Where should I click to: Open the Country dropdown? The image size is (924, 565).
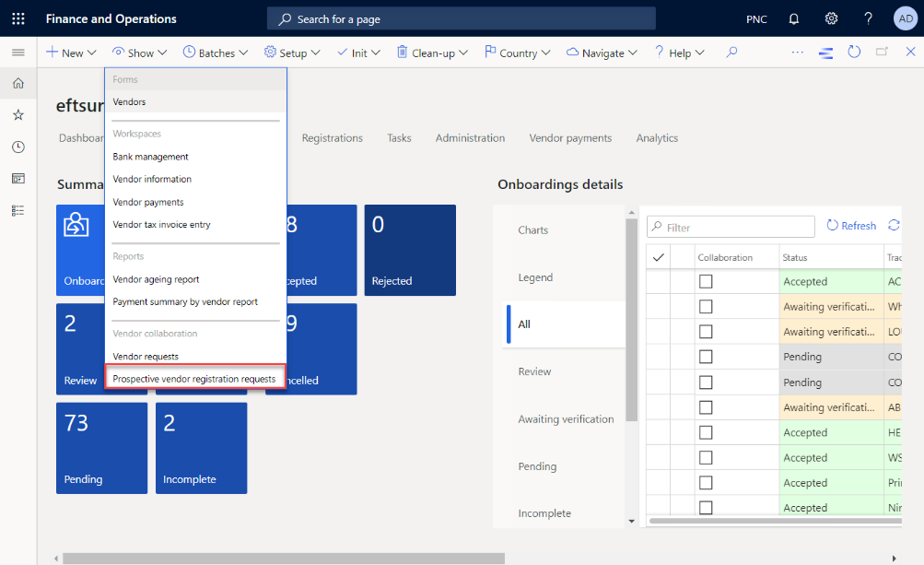tap(518, 53)
